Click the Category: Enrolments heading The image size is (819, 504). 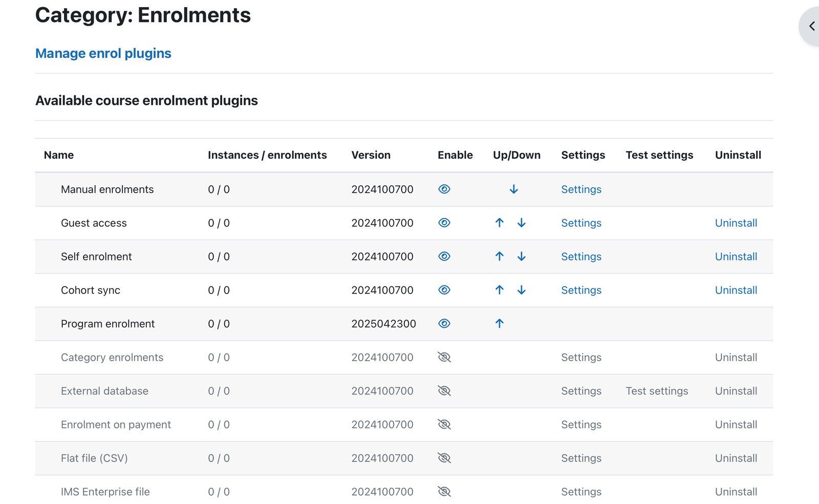tap(143, 15)
